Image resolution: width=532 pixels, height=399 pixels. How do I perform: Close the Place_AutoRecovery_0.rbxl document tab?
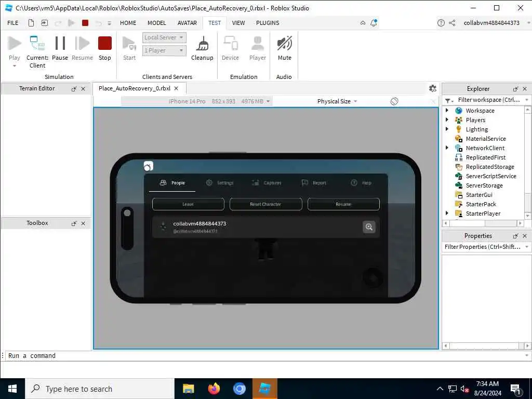tap(176, 88)
